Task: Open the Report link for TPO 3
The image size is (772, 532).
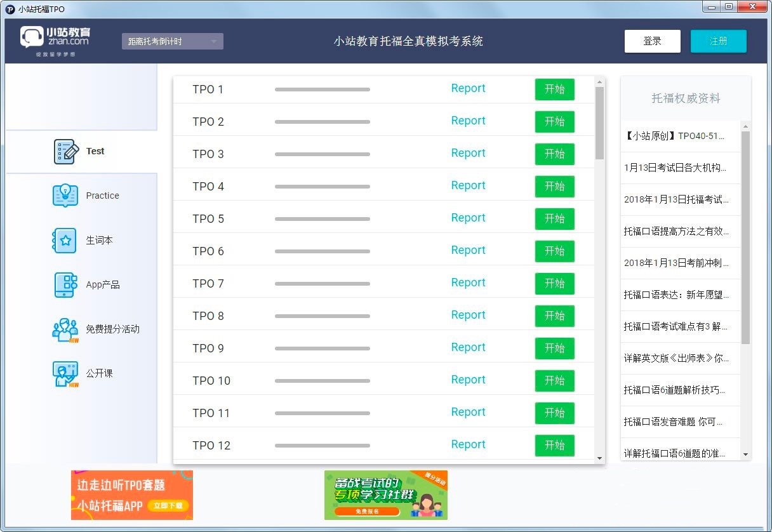Action: click(468, 153)
